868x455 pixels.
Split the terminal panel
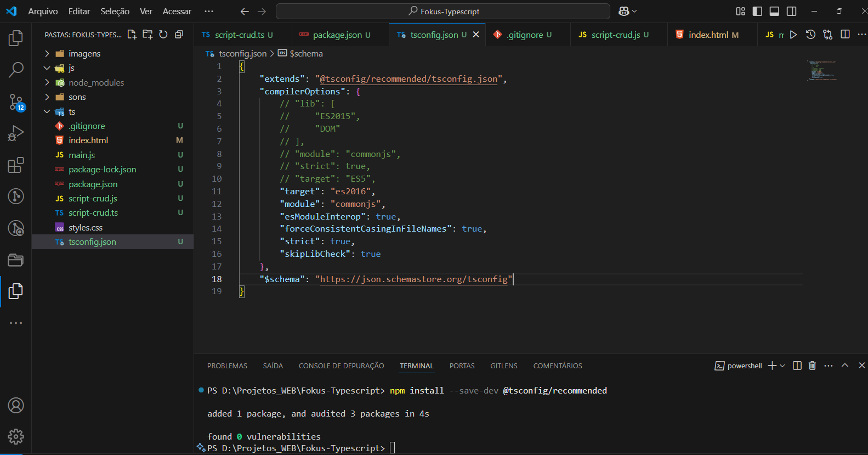797,366
